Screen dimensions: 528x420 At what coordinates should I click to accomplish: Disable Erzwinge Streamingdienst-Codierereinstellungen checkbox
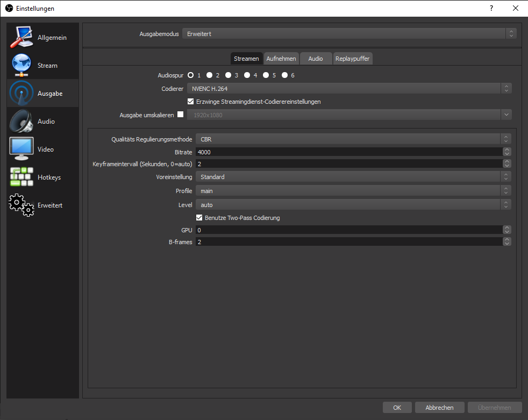coord(190,102)
